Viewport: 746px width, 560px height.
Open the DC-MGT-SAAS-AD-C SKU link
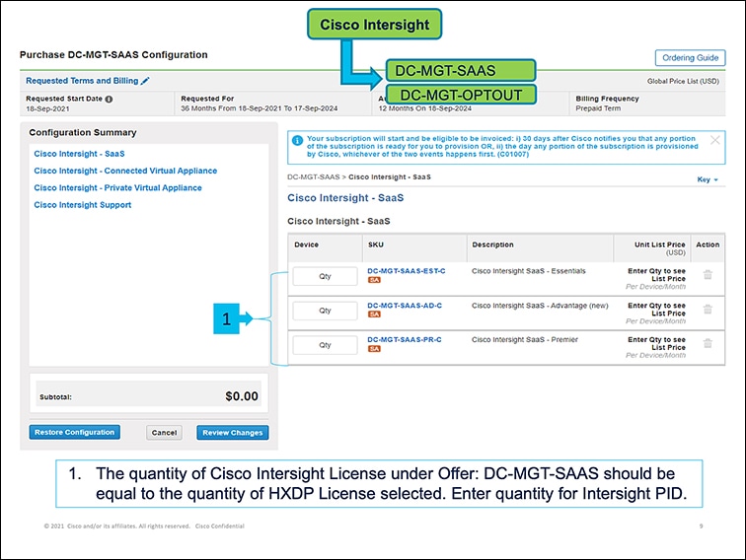click(405, 306)
